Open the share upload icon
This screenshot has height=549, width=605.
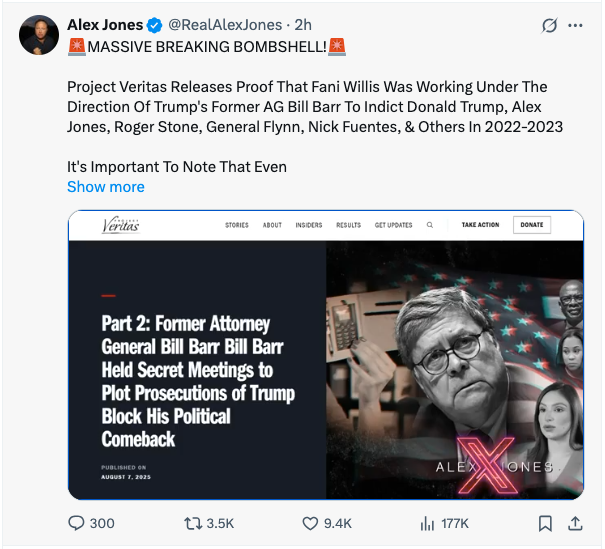(575, 523)
